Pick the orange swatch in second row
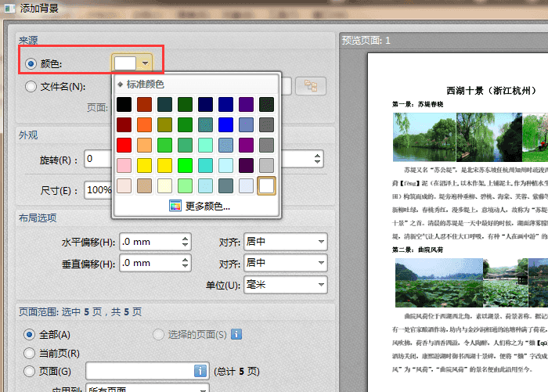548x392 pixels. point(144,124)
